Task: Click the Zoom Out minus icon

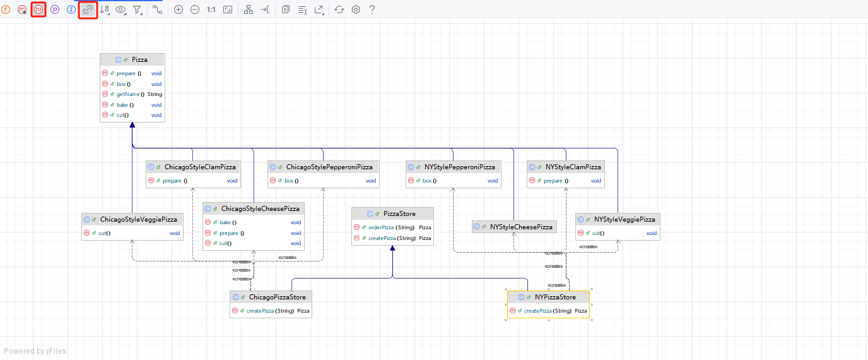Action: (195, 10)
